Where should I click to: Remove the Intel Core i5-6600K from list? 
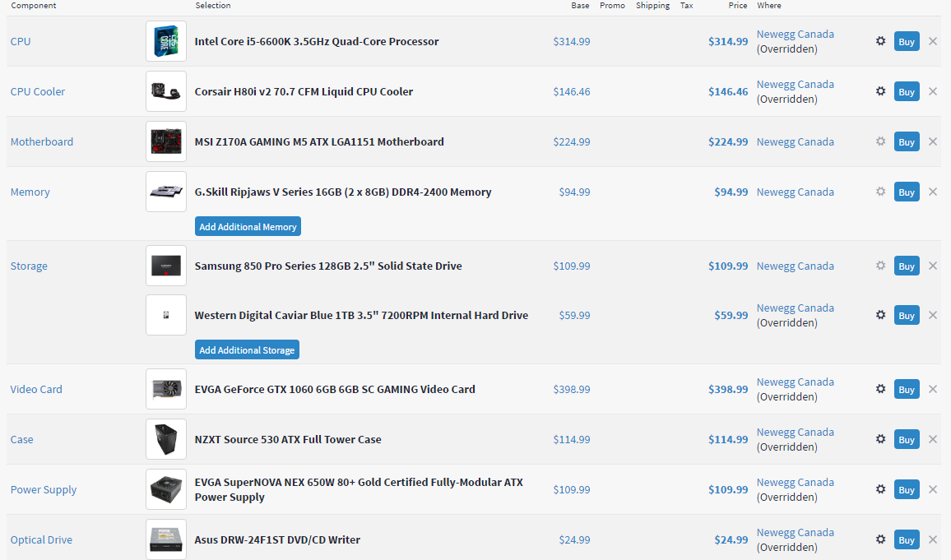pyautogui.click(x=933, y=41)
